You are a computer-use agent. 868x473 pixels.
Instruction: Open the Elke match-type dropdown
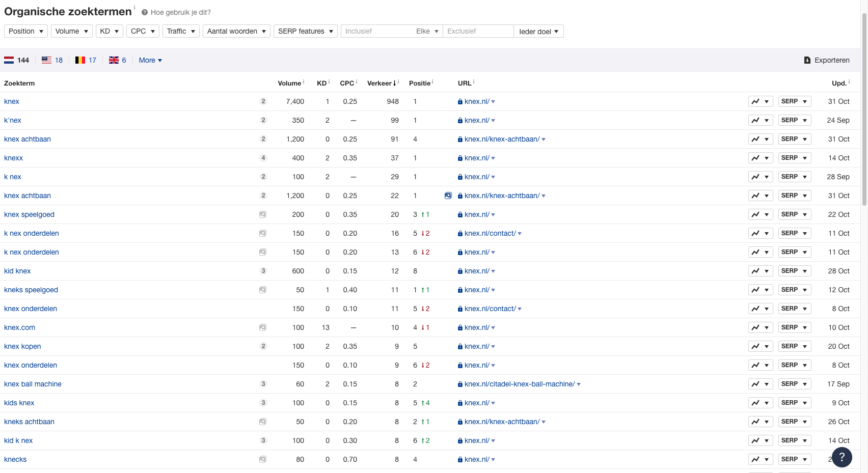pyautogui.click(x=427, y=31)
